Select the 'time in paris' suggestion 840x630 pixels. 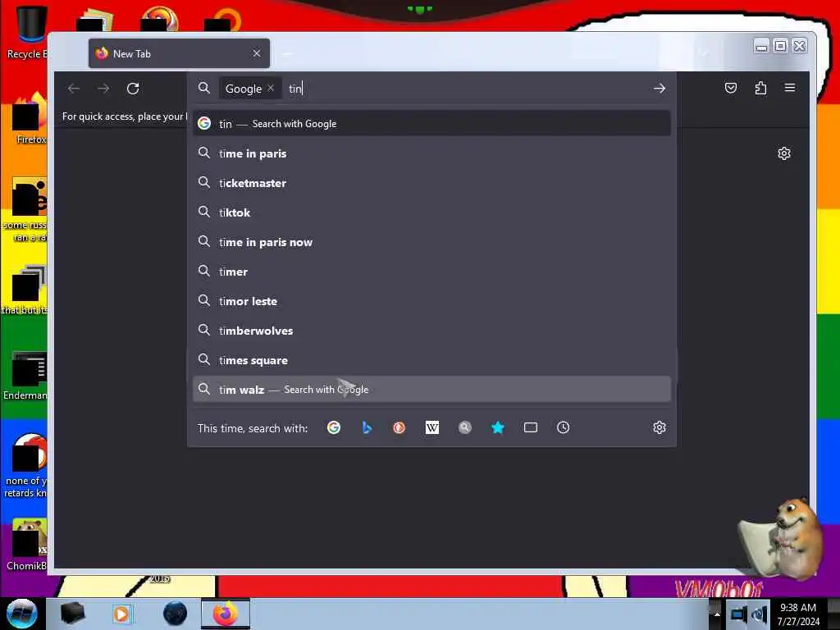coord(431,153)
